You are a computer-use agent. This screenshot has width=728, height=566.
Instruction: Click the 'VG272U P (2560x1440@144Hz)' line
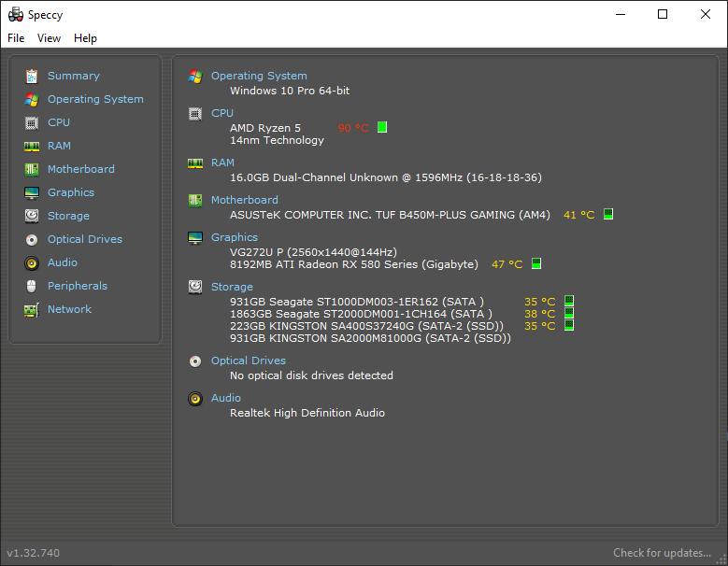coord(313,252)
